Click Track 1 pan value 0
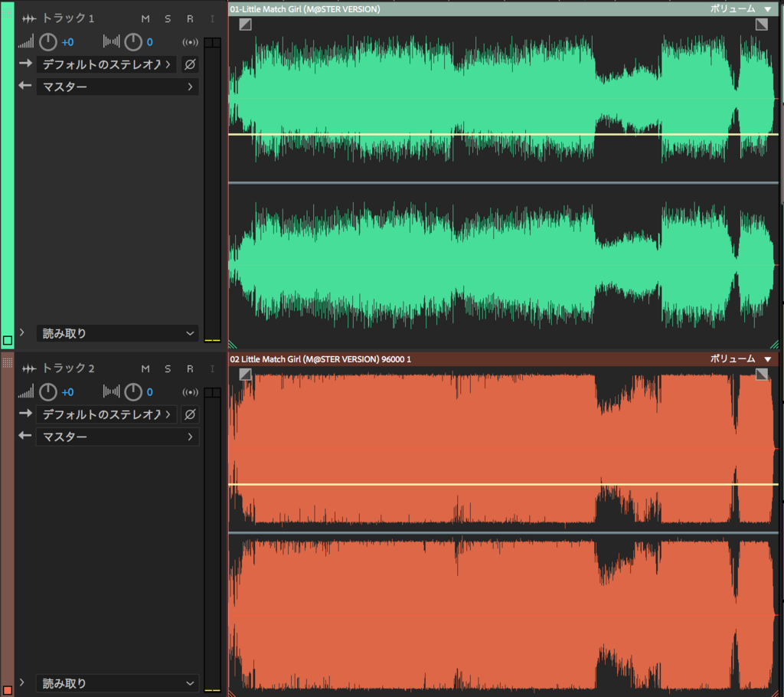Image resolution: width=784 pixels, height=697 pixels. 149,42
